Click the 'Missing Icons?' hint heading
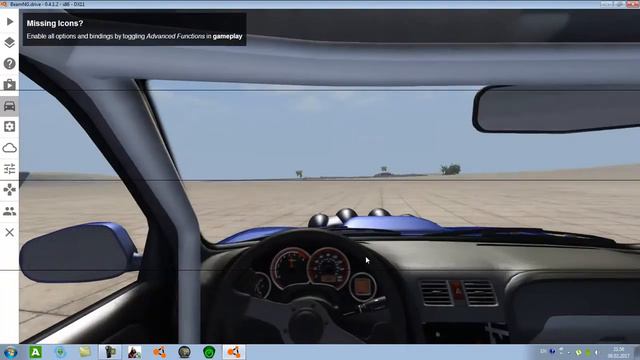This screenshot has width=640, height=360. click(55, 23)
